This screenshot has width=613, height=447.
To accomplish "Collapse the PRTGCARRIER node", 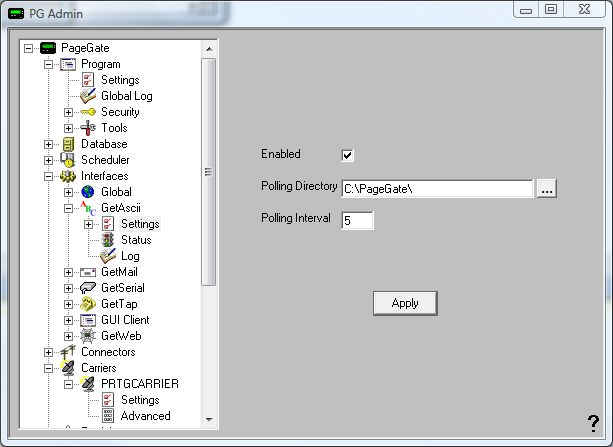I will [68, 384].
